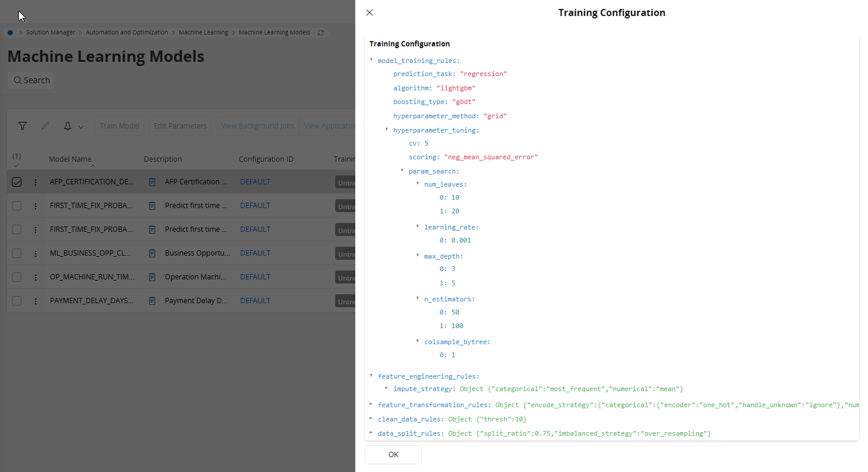
Task: Select the pencil edit icon in the toolbar
Action: tap(45, 125)
